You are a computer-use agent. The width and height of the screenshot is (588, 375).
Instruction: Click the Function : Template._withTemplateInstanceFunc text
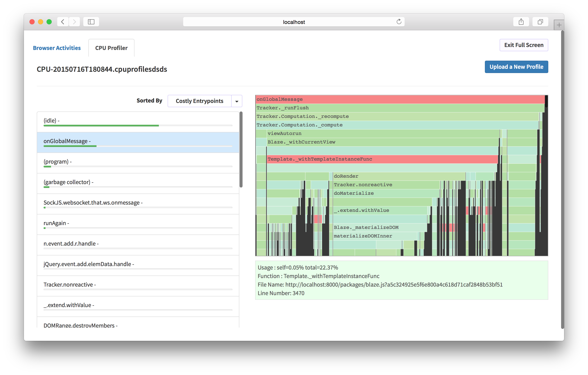318,276
